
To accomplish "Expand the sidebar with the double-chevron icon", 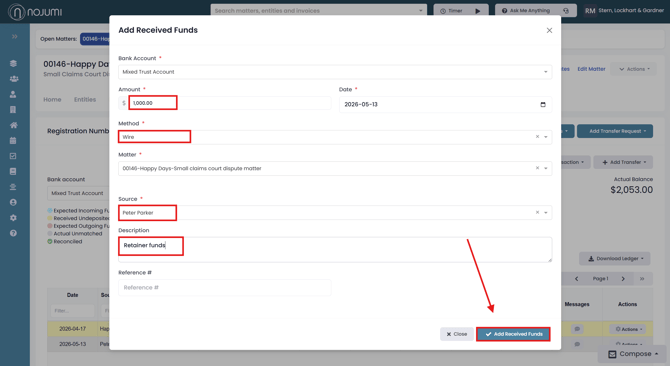I will 15,37.
